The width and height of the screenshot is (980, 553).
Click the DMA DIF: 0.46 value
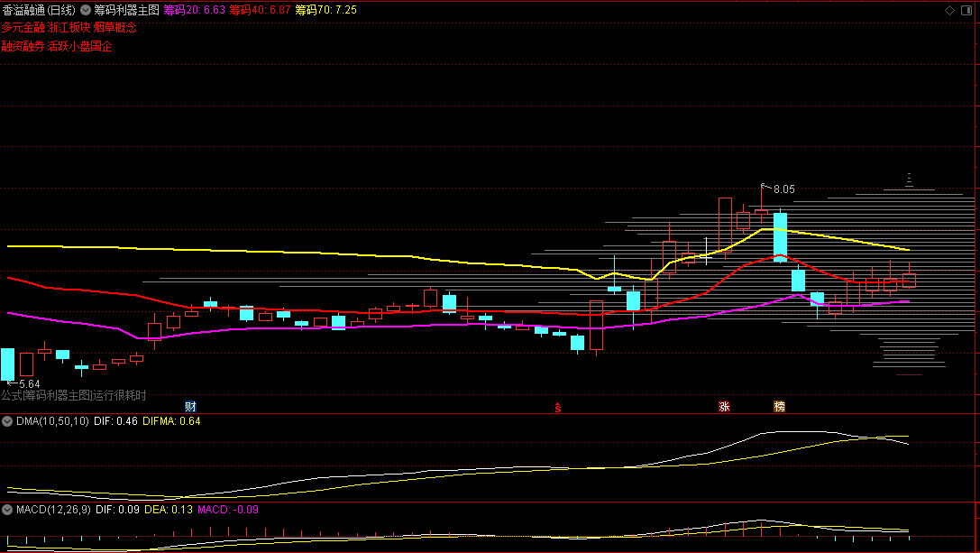pos(115,421)
